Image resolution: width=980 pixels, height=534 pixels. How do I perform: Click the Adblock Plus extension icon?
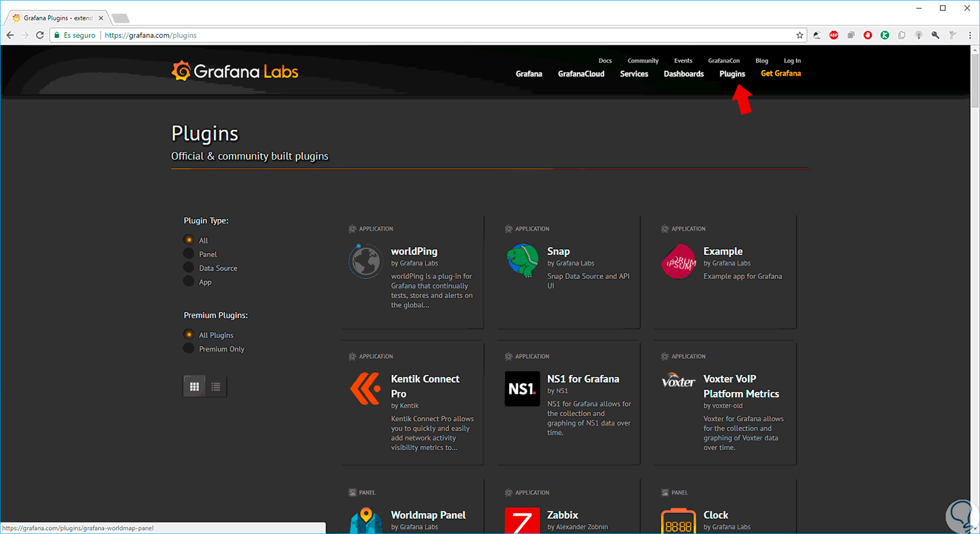click(834, 35)
